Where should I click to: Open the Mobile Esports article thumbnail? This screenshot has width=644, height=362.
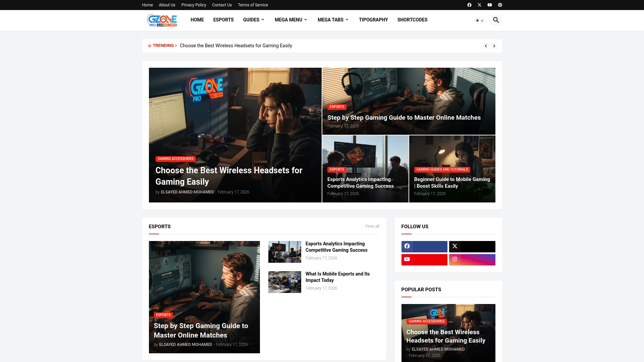pos(284,282)
